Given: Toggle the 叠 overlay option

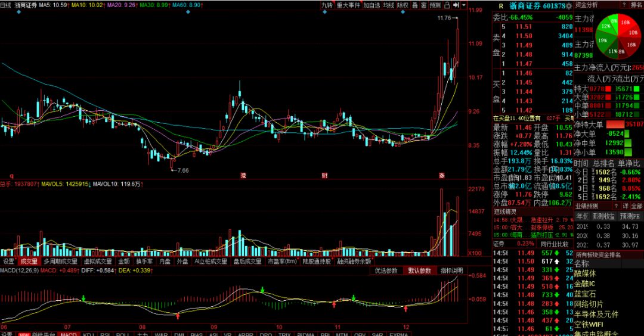Looking at the screenshot, I should (415, 5).
